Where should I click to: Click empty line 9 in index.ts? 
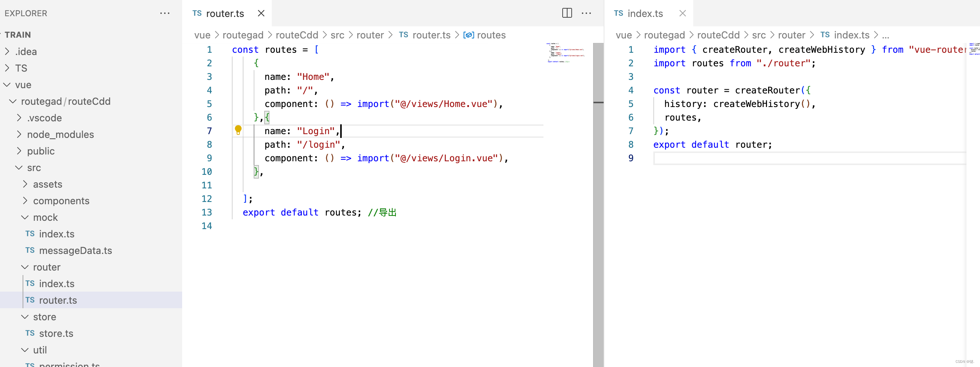(x=810, y=158)
